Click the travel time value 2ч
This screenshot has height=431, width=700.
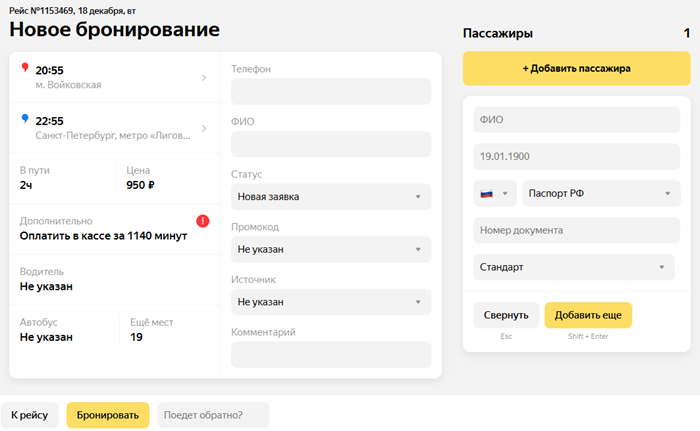[x=26, y=185]
